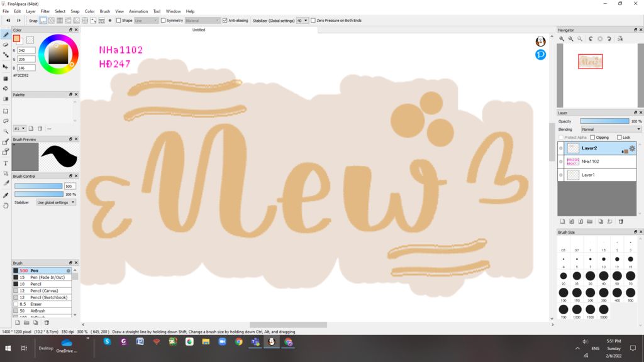Image resolution: width=644 pixels, height=362 pixels.
Task: Choose the 1000 brush size preset
Action: pyautogui.click(x=577, y=310)
